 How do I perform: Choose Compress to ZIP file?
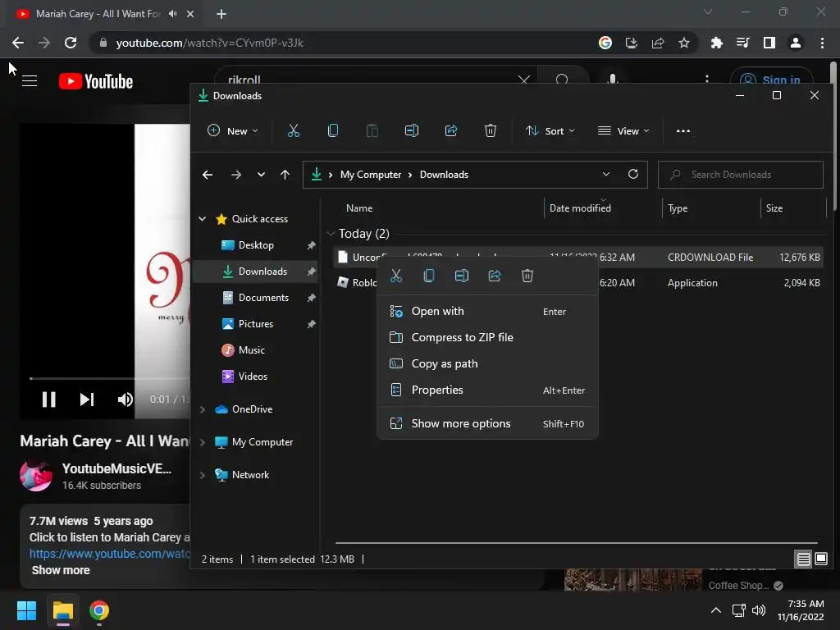coord(487,337)
